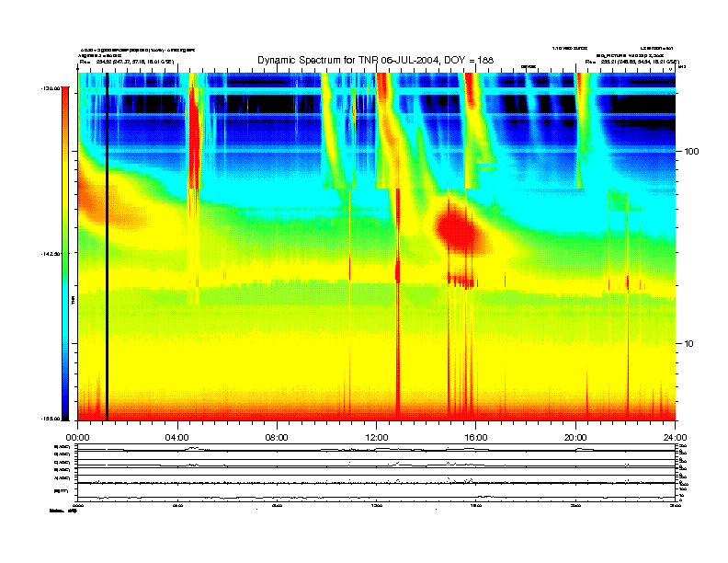Click the 16:00 time axis label
The image size is (728, 563).
click(x=476, y=438)
